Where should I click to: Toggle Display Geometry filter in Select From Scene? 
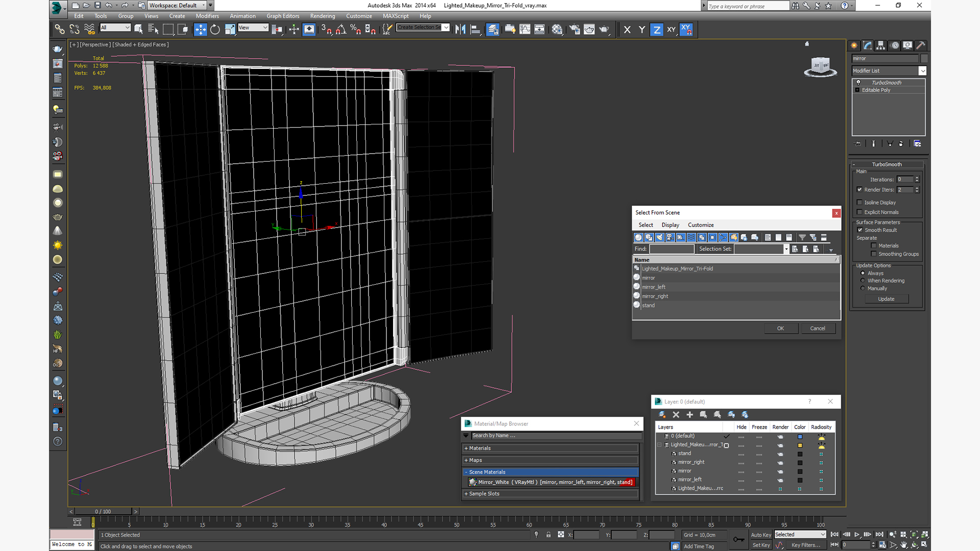point(638,237)
